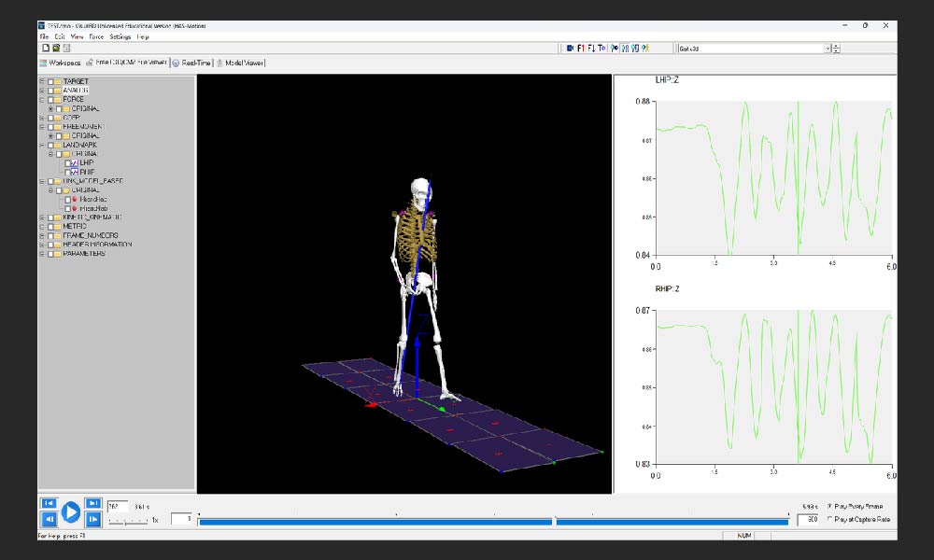The height and width of the screenshot is (560, 934).
Task: Click the video camera toolbar icon
Action: (x=569, y=49)
